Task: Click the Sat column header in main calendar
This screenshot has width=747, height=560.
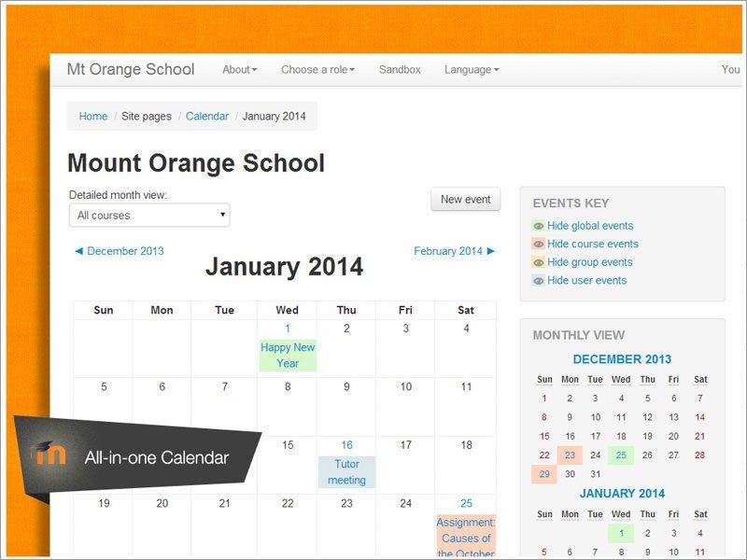Action: tap(466, 311)
